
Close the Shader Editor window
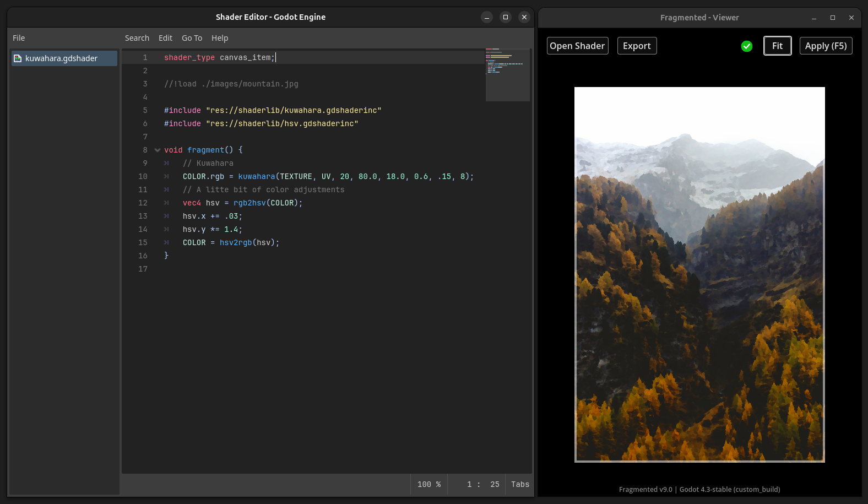524,17
